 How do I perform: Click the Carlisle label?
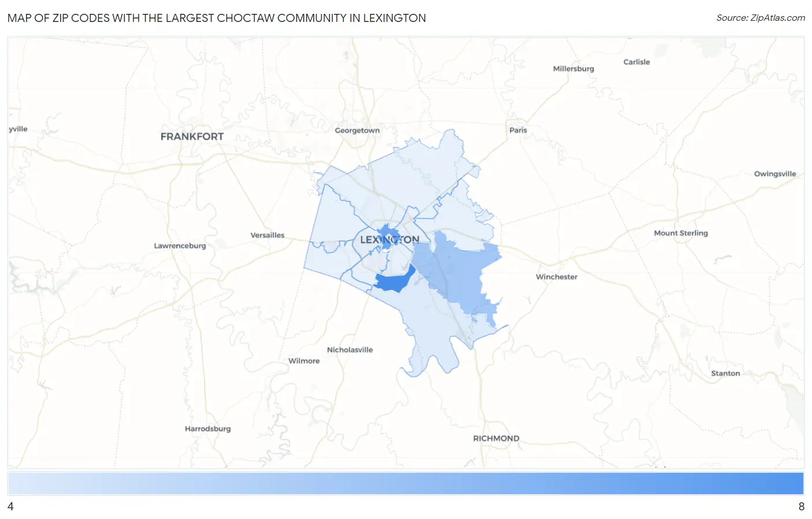[x=636, y=62]
